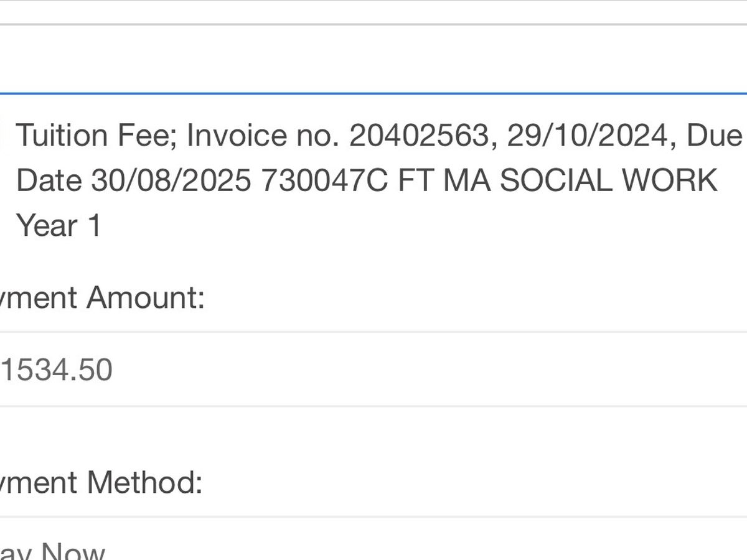Tick the Tuition Fee invoice checkbox
The image size is (747, 560).
1,134
